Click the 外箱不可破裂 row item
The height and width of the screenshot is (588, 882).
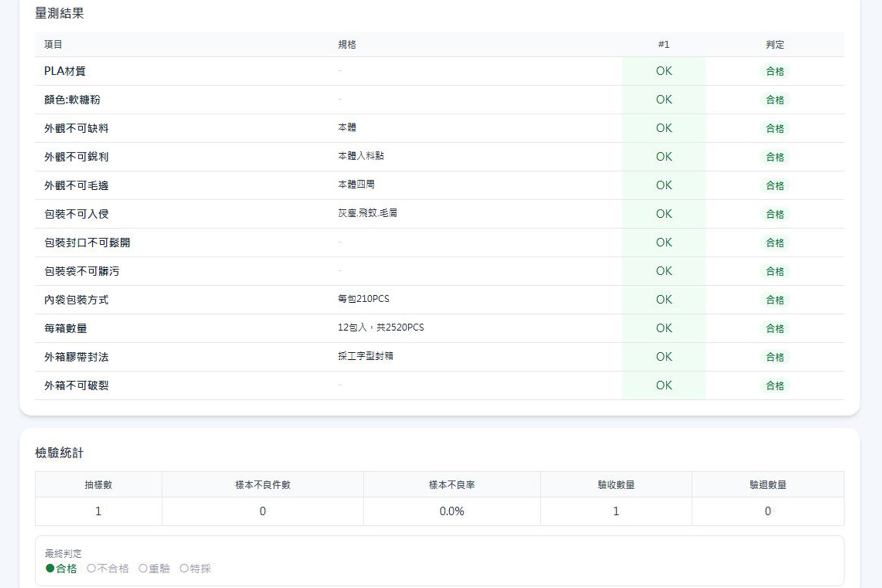[x=76, y=385]
